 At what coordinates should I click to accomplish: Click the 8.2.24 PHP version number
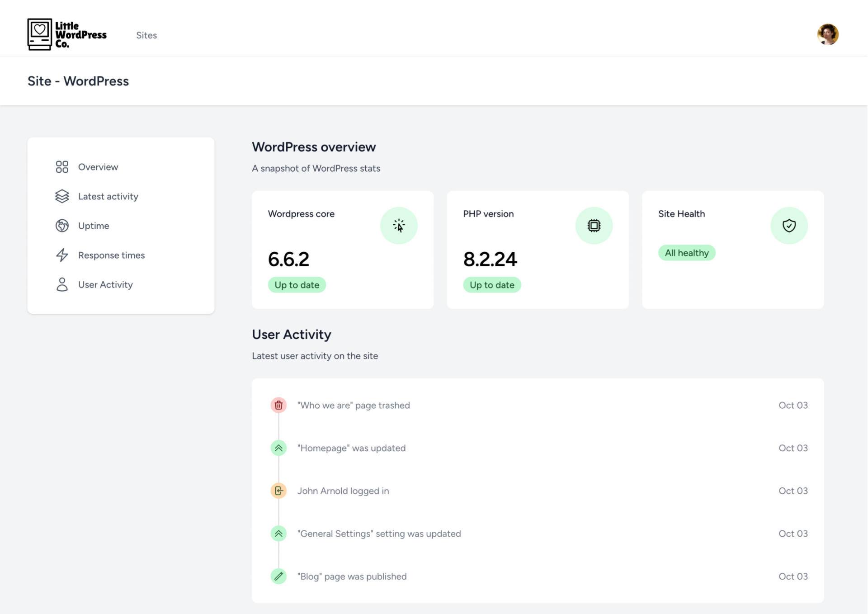(x=490, y=259)
